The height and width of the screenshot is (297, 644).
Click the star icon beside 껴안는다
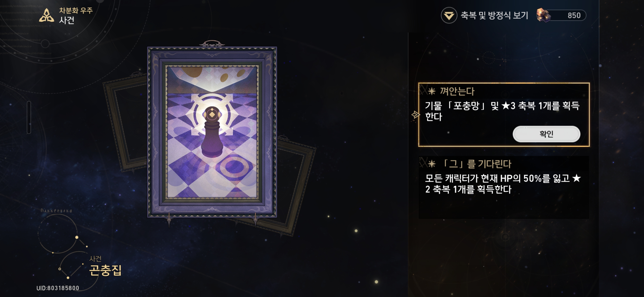click(432, 91)
